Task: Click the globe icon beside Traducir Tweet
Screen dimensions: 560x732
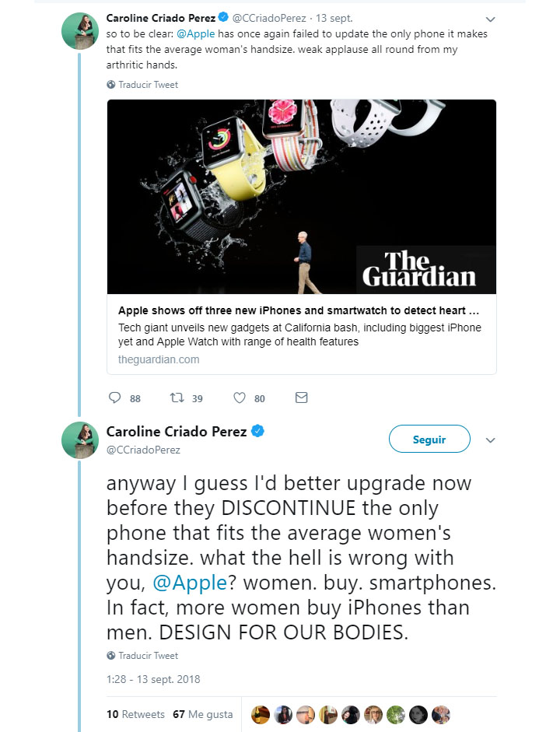Action: point(110,85)
